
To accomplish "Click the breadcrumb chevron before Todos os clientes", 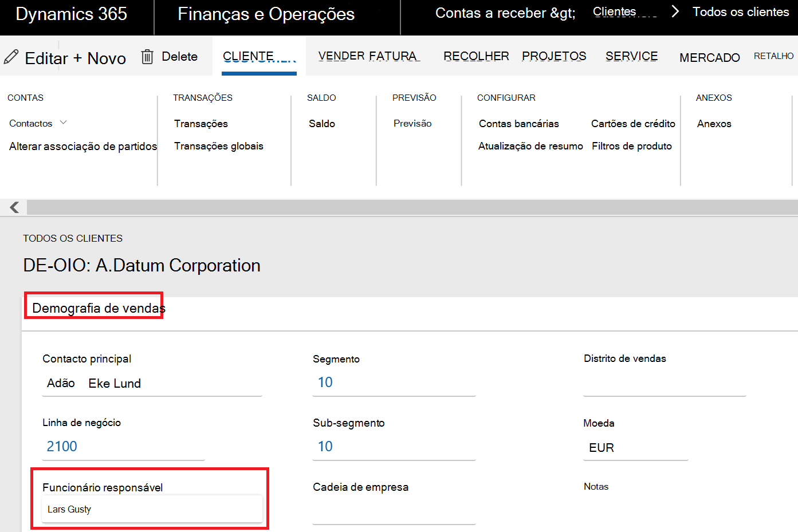I will [x=675, y=11].
